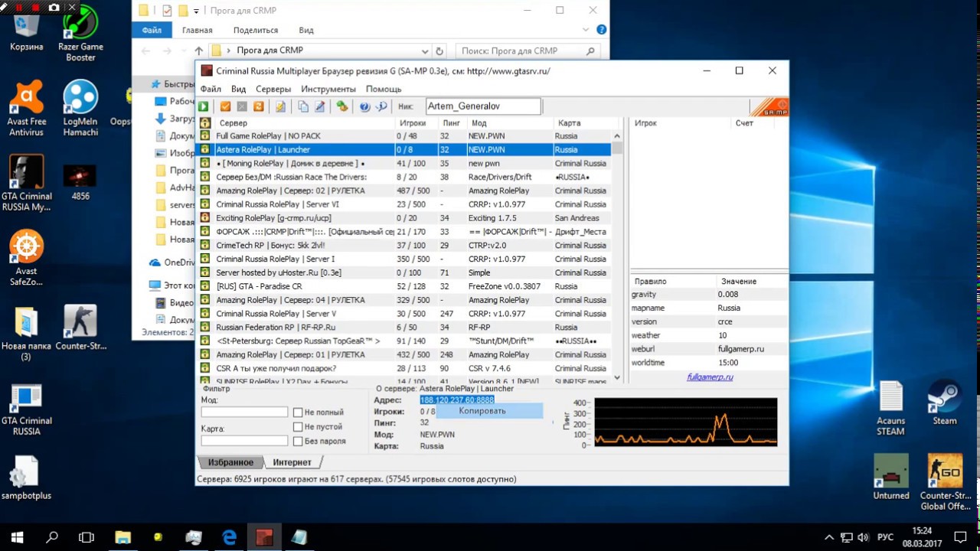Select OneDrive in Explorer sidebar
Viewport: 980px width, 551px height.
point(172,262)
